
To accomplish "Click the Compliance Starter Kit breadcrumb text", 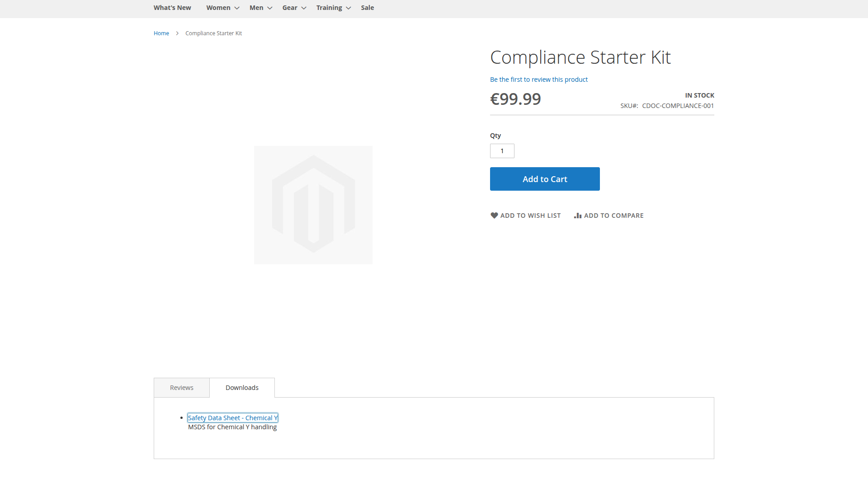I will (x=213, y=33).
